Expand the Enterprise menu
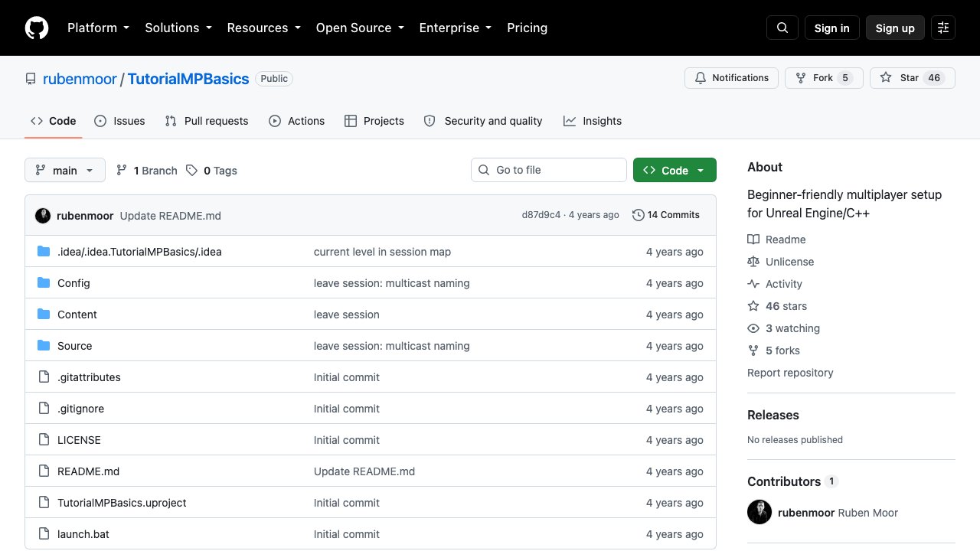This screenshot has height=551, width=980. [x=455, y=28]
